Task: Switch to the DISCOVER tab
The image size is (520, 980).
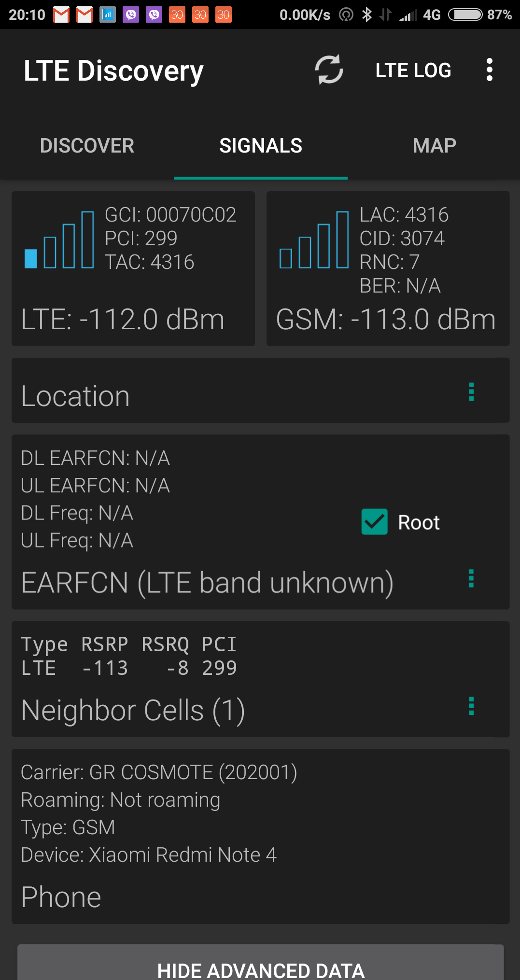Action: coord(87,146)
